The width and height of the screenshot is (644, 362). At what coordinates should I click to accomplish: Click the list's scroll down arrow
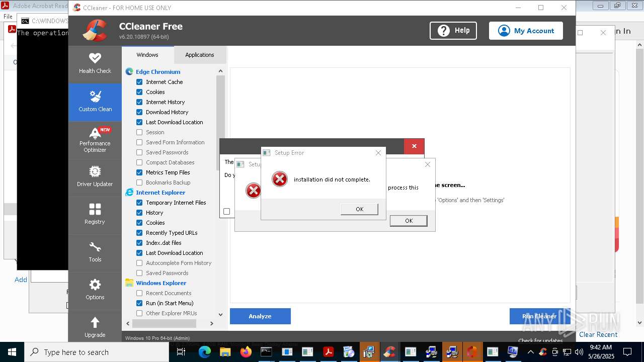[220, 314]
